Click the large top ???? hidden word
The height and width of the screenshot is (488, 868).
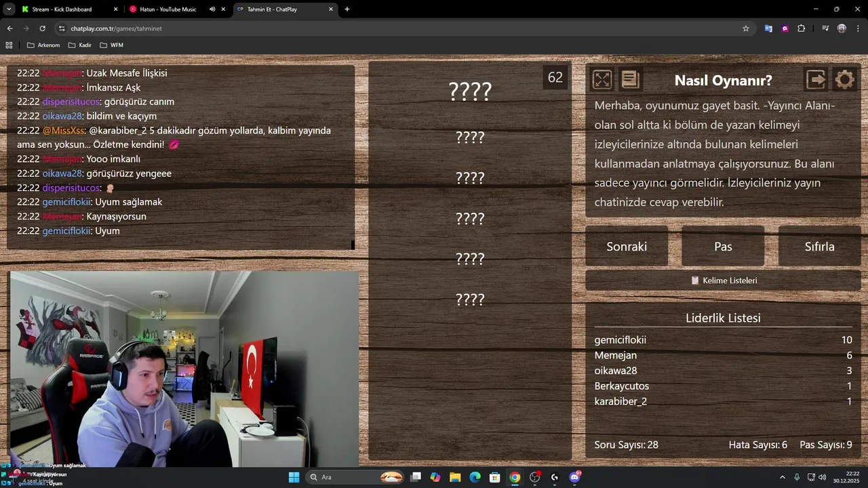[470, 91]
